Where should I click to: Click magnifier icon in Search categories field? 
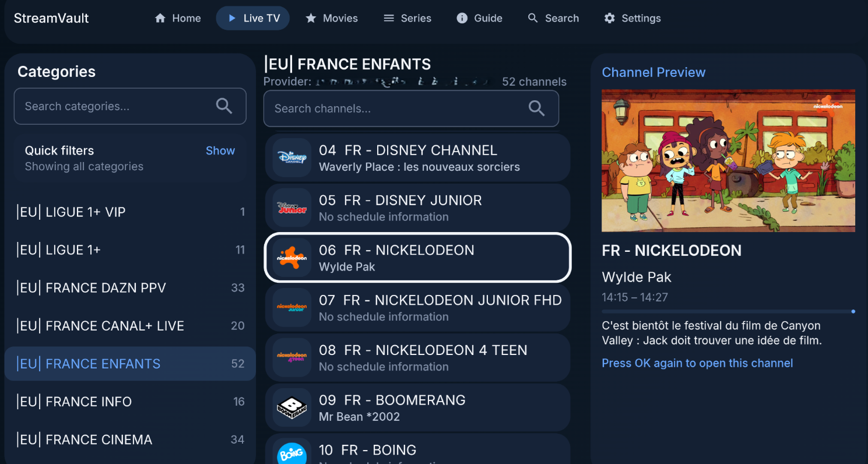(x=224, y=106)
